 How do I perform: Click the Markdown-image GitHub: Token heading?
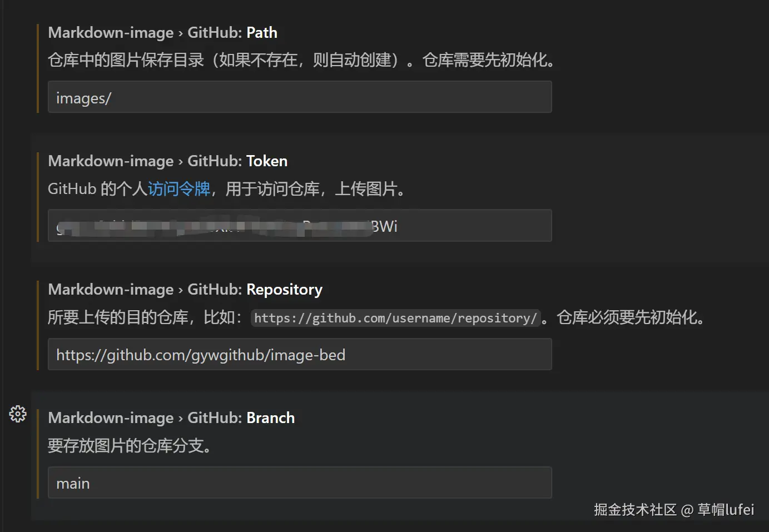coord(167,161)
